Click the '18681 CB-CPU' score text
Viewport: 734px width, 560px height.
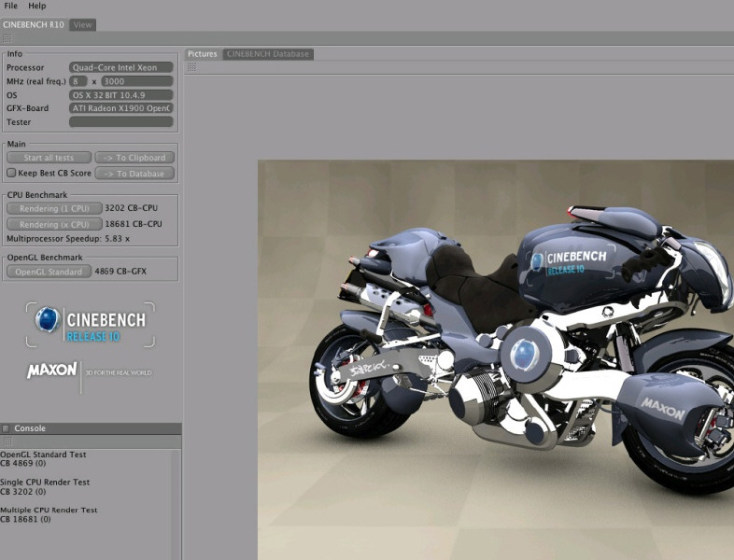(134, 224)
